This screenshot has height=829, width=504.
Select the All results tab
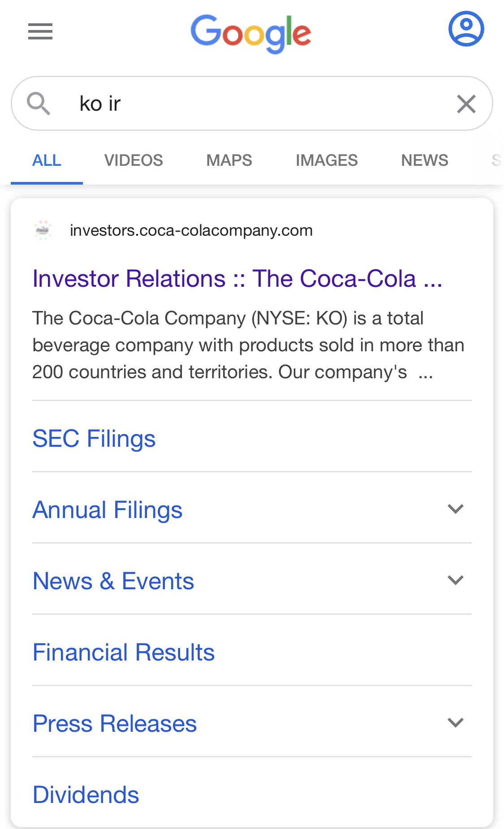47,160
